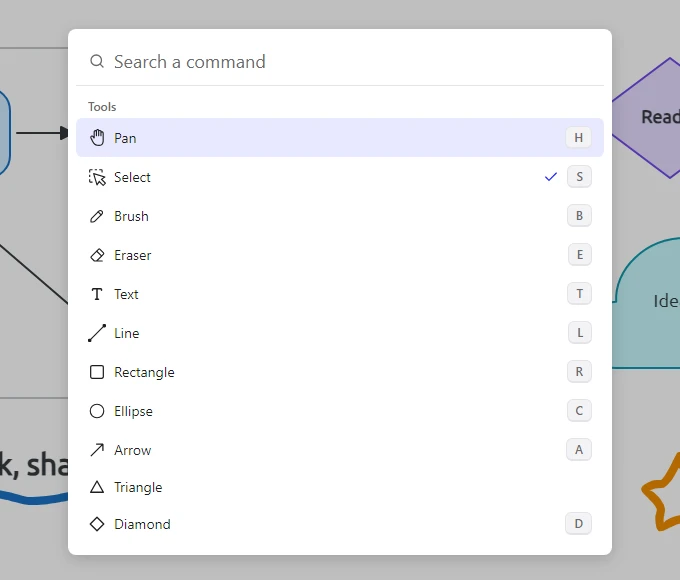This screenshot has height=580, width=680.
Task: Click the D shortcut badge
Action: coord(579,524)
